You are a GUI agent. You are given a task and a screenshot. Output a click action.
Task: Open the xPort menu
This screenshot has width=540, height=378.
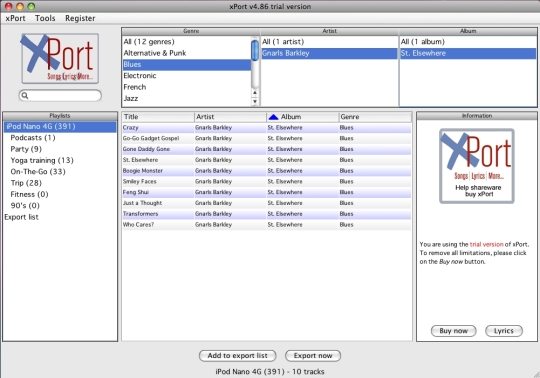coord(15,18)
